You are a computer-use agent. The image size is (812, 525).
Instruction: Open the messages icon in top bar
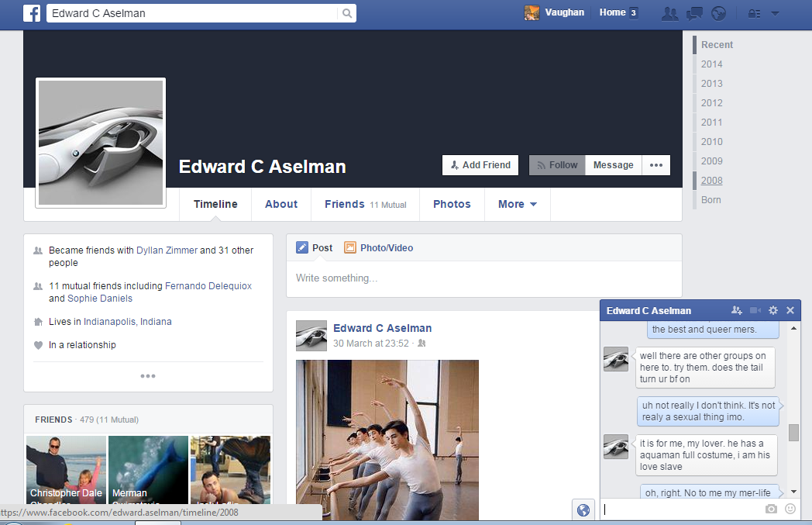[x=694, y=13]
